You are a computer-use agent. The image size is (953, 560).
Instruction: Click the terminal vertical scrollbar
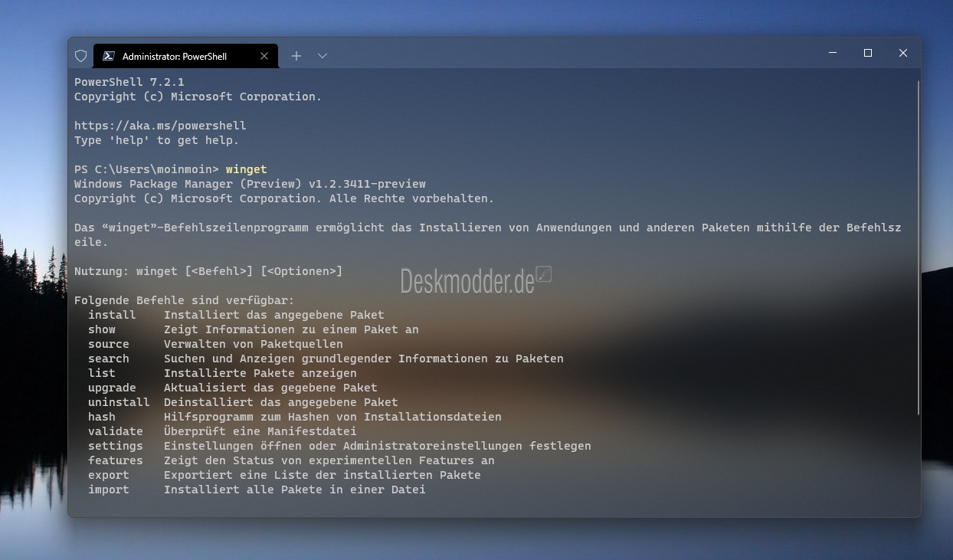coord(917,246)
